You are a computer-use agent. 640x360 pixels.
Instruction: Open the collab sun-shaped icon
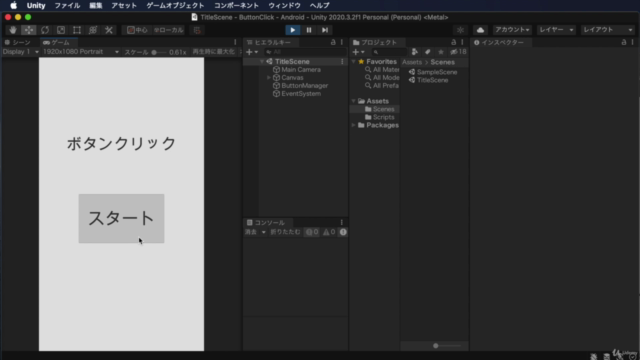(x=460, y=30)
